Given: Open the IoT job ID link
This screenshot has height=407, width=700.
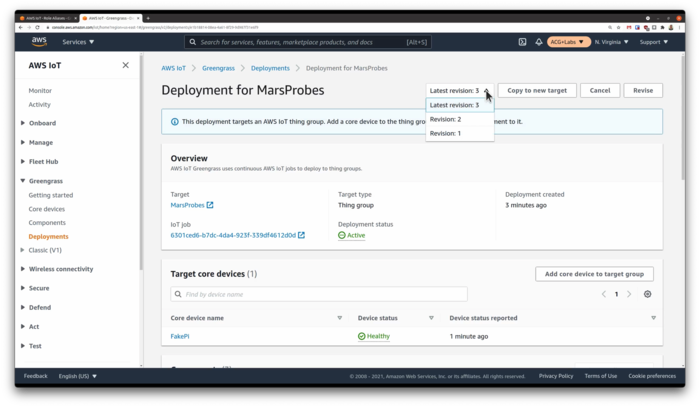Looking at the screenshot, I should [233, 235].
